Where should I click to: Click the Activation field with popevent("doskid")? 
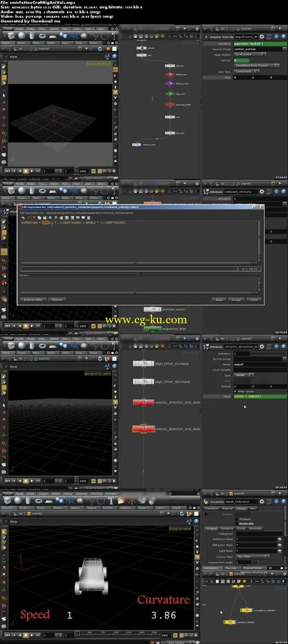click(x=260, y=43)
